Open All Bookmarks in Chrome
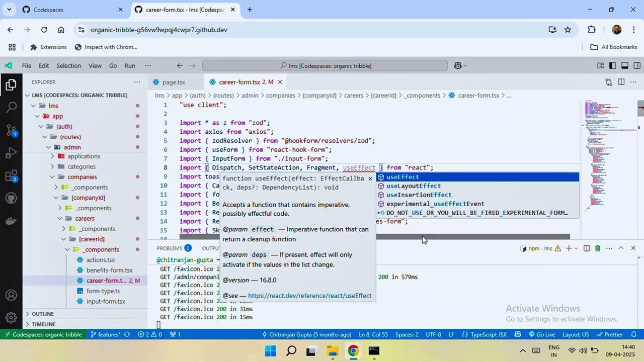Image resolution: width=644 pixels, height=362 pixels. point(614,47)
